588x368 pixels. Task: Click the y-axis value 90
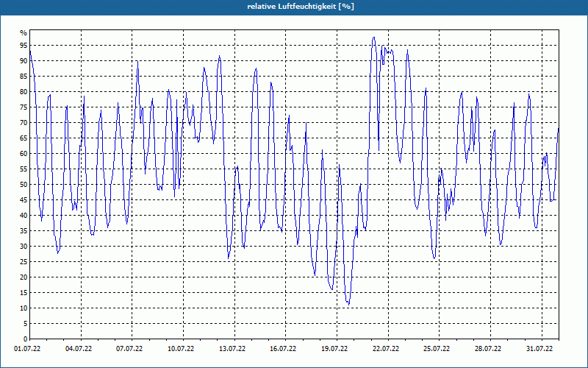click(x=24, y=61)
